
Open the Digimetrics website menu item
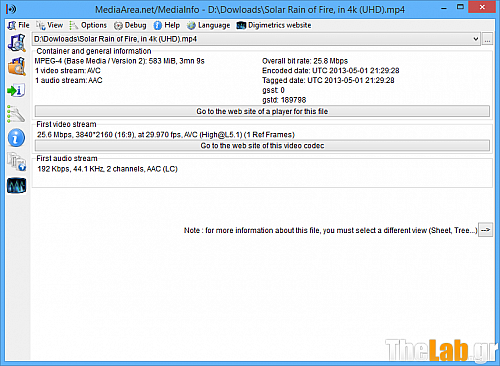(x=274, y=25)
